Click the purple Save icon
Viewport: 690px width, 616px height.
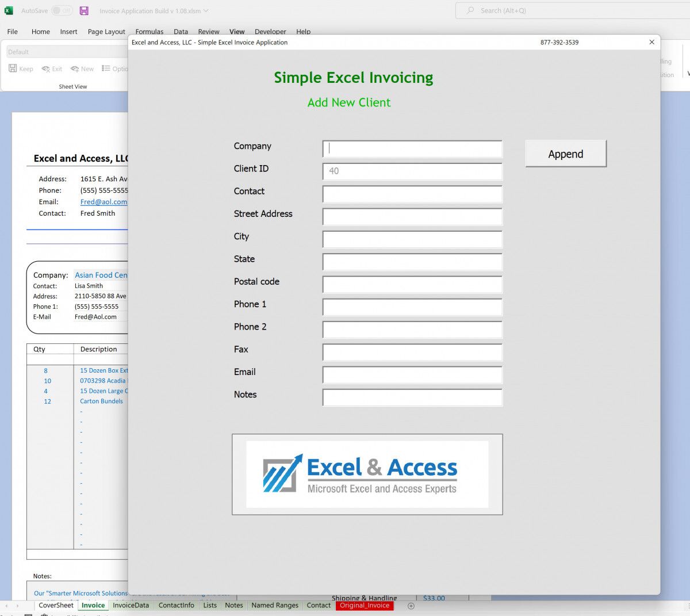point(84,10)
